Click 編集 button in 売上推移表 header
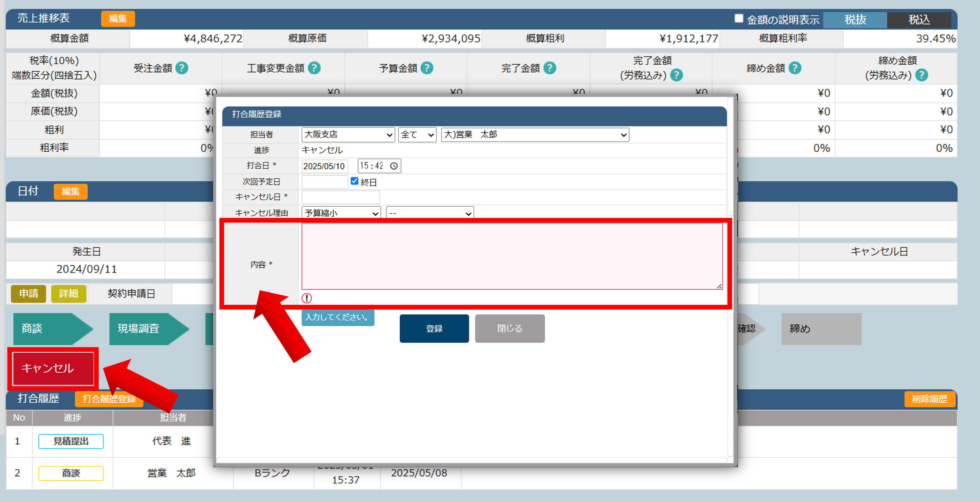 pyautogui.click(x=118, y=19)
